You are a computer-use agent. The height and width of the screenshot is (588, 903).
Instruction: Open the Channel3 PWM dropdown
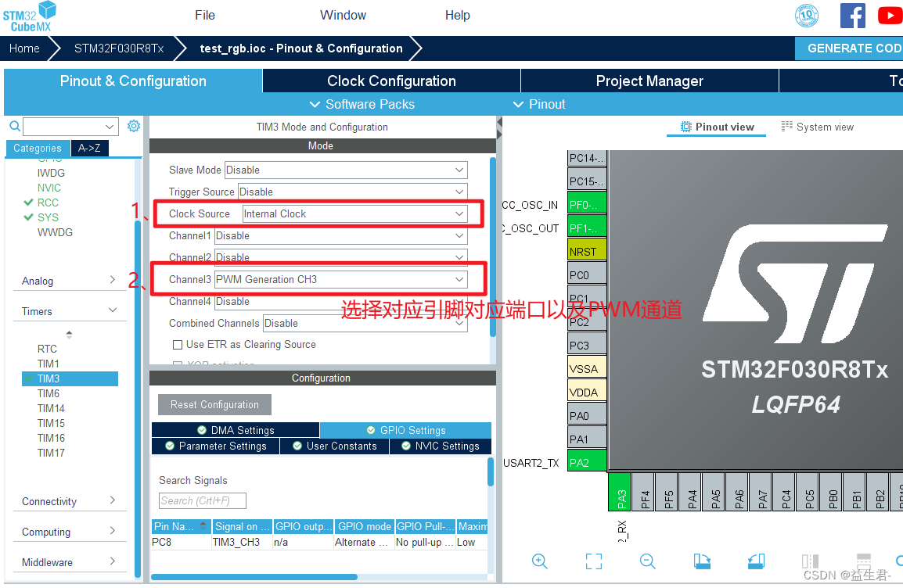coord(340,279)
